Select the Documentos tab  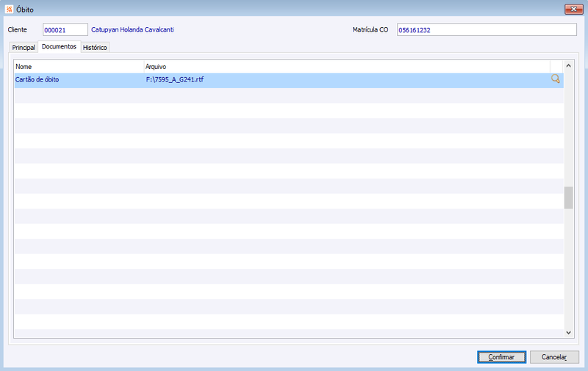(x=60, y=46)
